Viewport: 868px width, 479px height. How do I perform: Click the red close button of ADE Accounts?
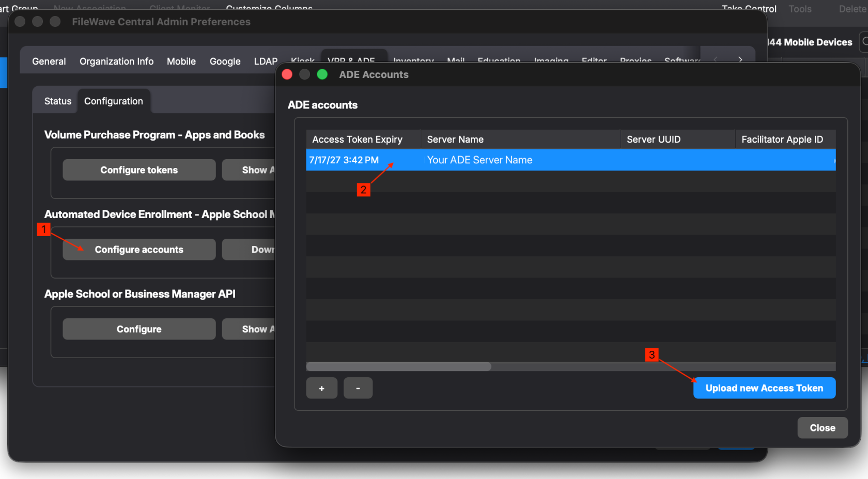click(287, 74)
